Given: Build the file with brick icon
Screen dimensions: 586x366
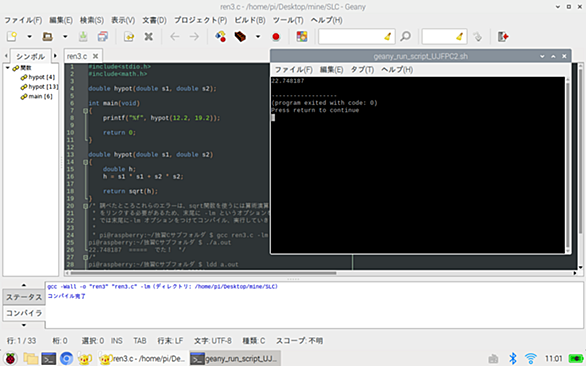Looking at the screenshot, I should pos(240,37).
